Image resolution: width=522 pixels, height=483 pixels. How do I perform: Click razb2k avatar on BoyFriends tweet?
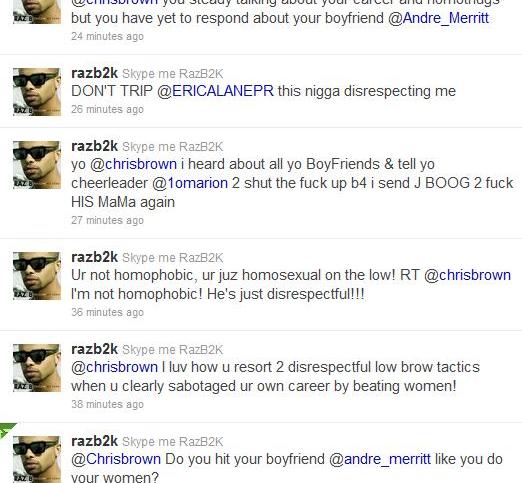pos(37,165)
